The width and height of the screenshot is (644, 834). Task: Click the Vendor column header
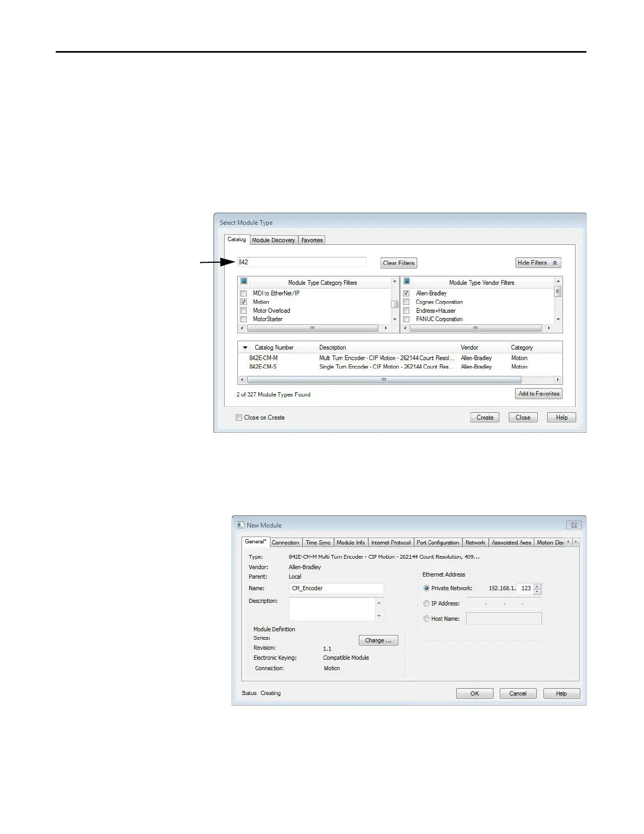469,347
